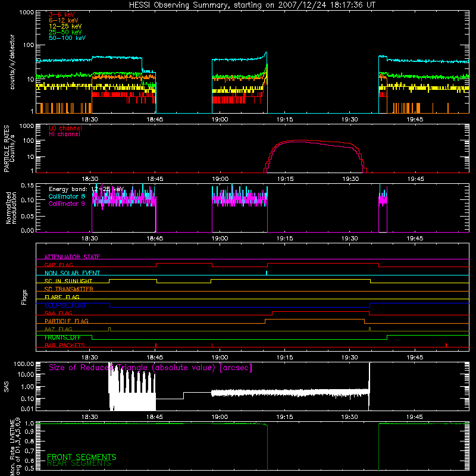
Task: Click the PARTICLE RATES Counts/s axis label
Action: point(9,148)
